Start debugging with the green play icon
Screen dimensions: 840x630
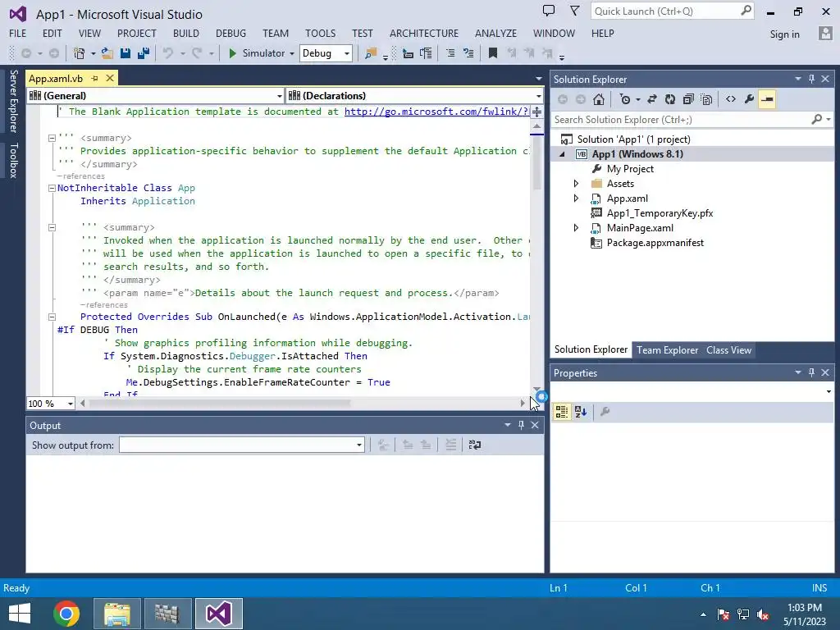click(x=232, y=53)
